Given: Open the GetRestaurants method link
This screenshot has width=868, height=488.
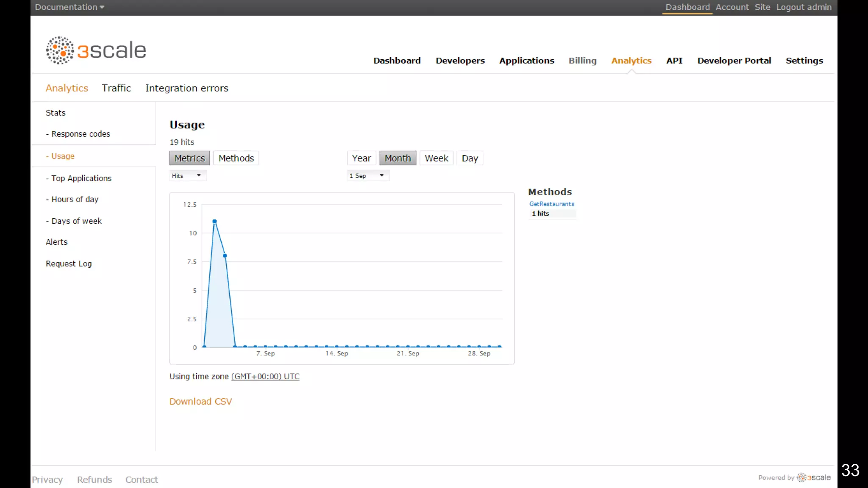Looking at the screenshot, I should (551, 204).
